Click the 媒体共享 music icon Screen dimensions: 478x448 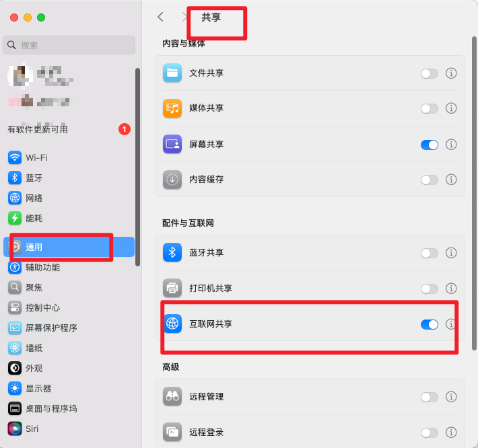(x=172, y=108)
